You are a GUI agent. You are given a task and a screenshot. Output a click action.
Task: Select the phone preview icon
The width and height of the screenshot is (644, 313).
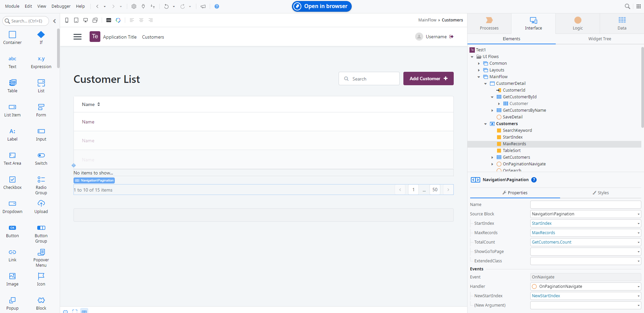point(67,20)
